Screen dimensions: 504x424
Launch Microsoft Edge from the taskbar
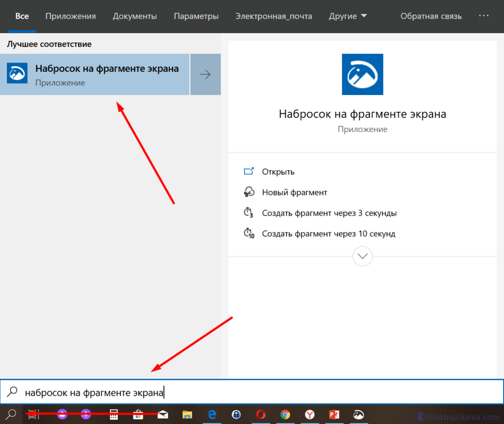pyautogui.click(x=212, y=415)
